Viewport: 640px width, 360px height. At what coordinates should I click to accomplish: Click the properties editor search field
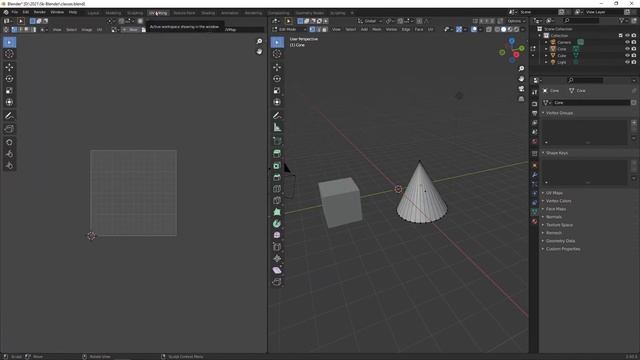pos(586,80)
